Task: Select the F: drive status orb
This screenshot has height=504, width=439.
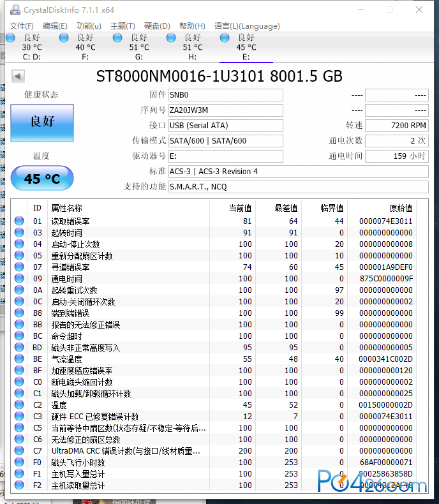Action: click(64, 38)
